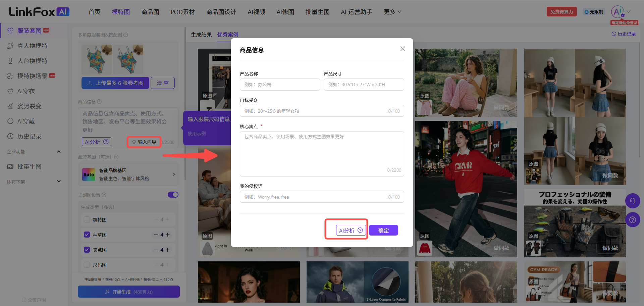Decrease 卖点图 count with minus
Screen dimensions: 644x306
click(x=156, y=250)
